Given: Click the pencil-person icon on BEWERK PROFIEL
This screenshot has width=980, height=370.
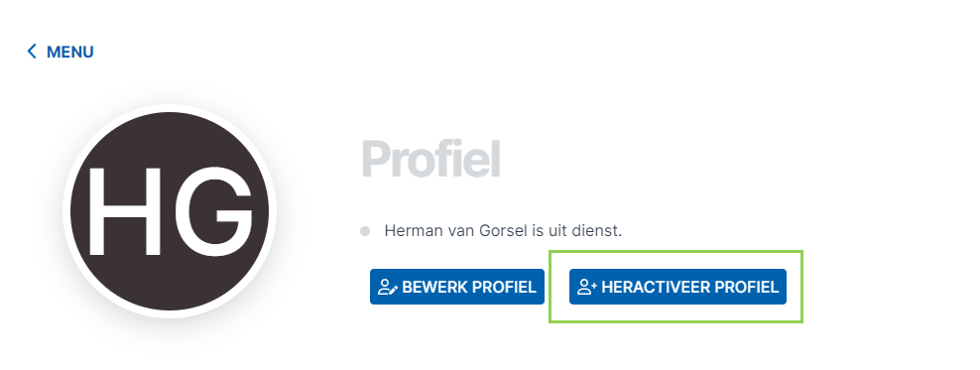Looking at the screenshot, I should pyautogui.click(x=388, y=287).
